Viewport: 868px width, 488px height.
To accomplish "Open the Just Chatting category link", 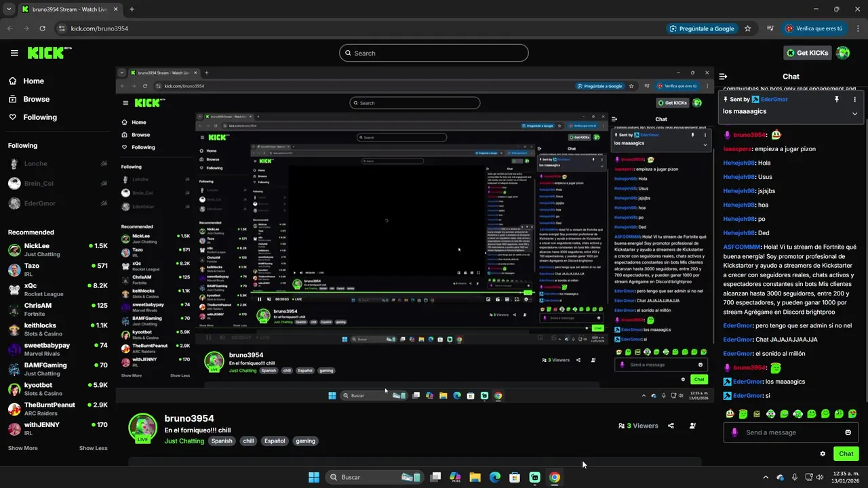I will coord(184,441).
